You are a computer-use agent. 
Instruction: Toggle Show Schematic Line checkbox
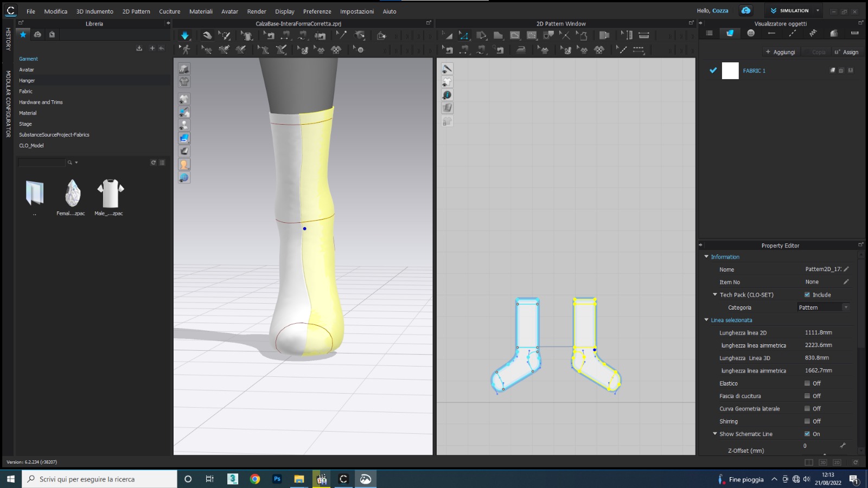(807, 434)
